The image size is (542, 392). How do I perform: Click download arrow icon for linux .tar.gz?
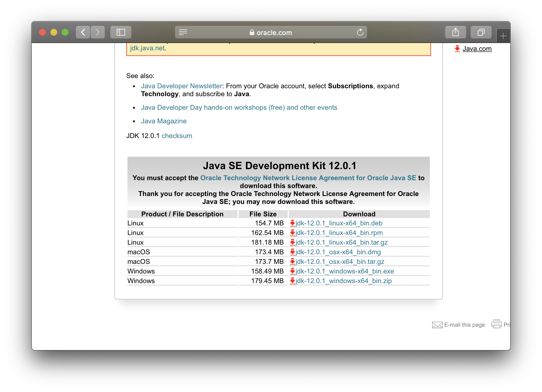click(293, 242)
